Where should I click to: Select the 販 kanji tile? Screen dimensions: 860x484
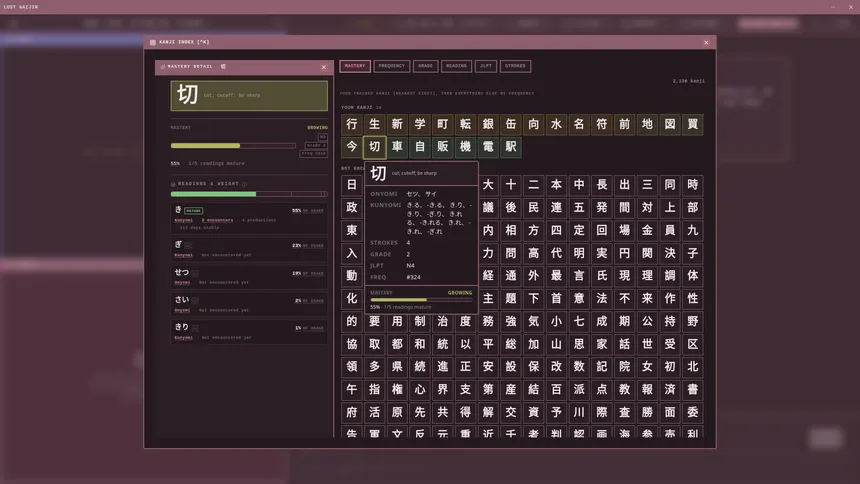443,147
